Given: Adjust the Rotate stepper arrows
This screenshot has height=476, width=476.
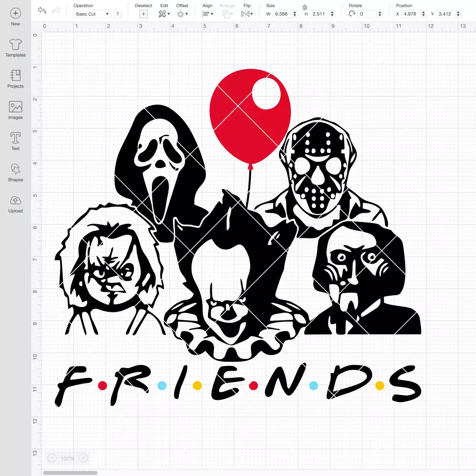Looking at the screenshot, I should (x=380, y=14).
